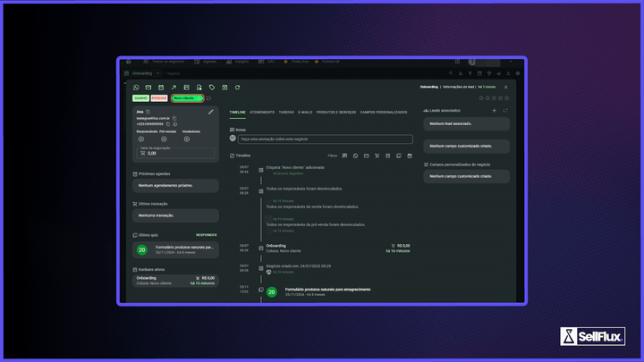
Task: Edit contact Ana with pencil icon
Action: point(211,112)
